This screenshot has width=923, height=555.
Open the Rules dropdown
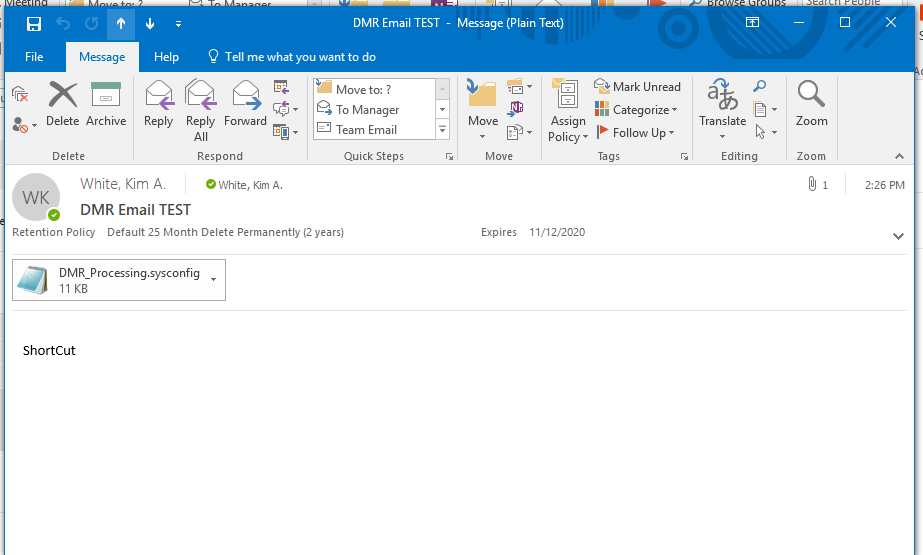point(519,88)
